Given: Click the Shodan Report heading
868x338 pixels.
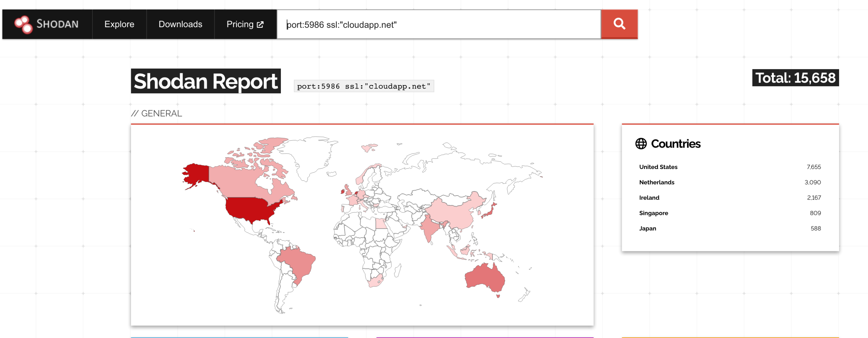Looking at the screenshot, I should pos(206,81).
